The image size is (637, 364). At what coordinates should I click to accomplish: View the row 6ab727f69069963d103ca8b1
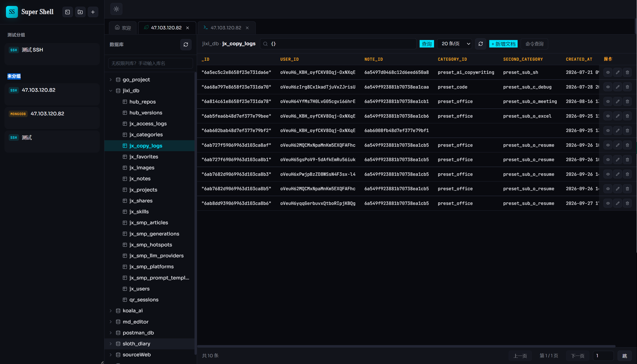608,160
